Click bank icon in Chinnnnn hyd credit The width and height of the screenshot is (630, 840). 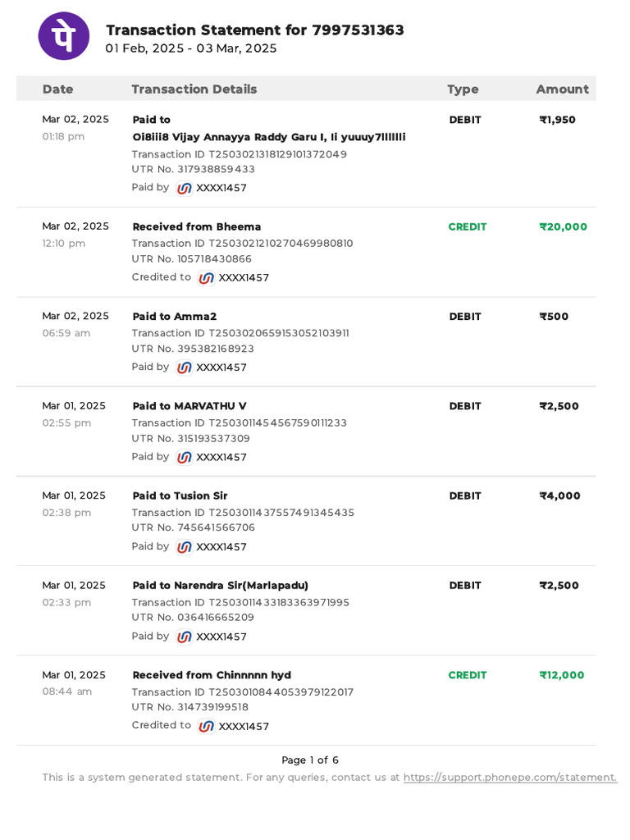(x=207, y=726)
